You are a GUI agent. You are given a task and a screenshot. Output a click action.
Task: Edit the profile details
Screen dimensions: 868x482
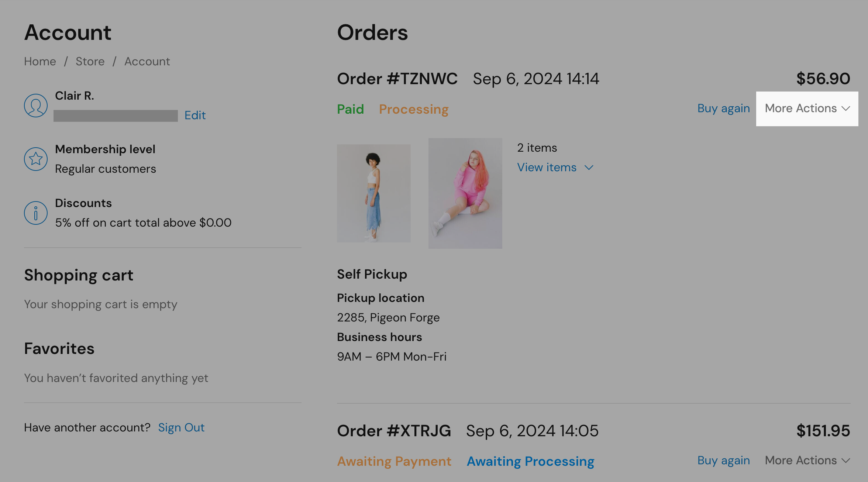(195, 115)
